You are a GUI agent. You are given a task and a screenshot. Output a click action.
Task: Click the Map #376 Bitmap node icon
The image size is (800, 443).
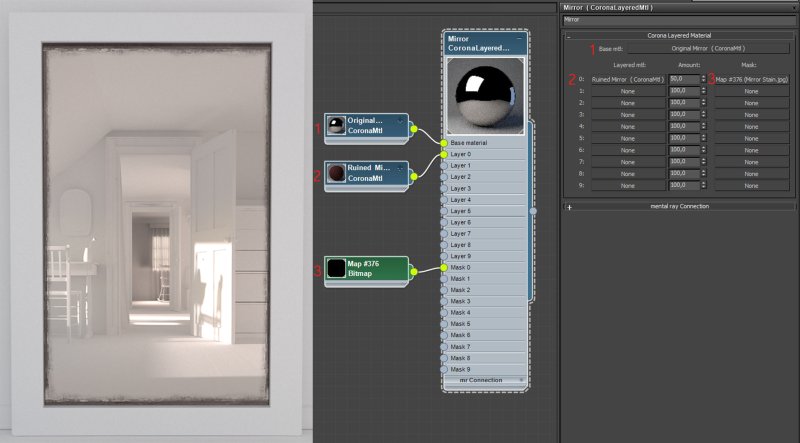click(337, 269)
